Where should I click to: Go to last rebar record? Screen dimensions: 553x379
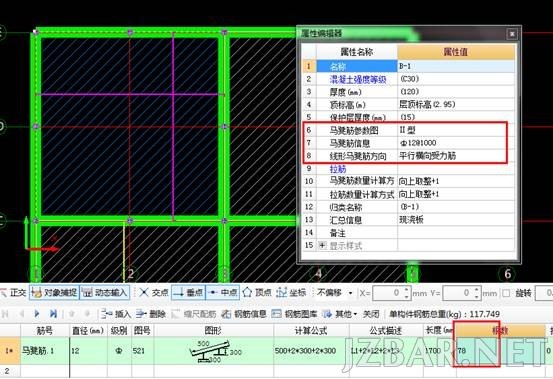coord(53,313)
